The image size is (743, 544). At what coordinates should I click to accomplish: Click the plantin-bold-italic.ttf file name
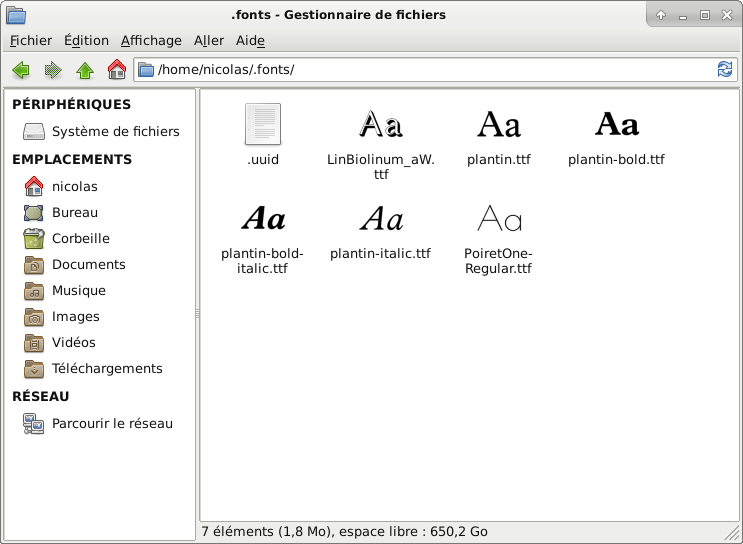[x=262, y=261]
